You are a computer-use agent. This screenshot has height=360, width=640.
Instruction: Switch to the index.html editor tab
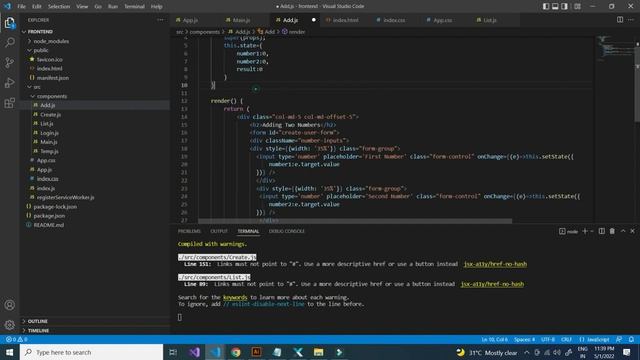[x=345, y=20]
